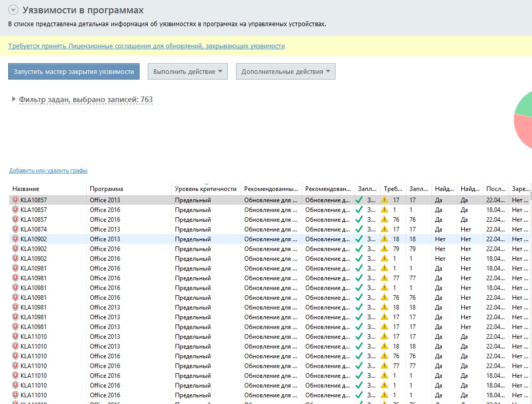The image size is (532, 404).
Task: Click the green segment of the pie chart
Action: (x=525, y=104)
